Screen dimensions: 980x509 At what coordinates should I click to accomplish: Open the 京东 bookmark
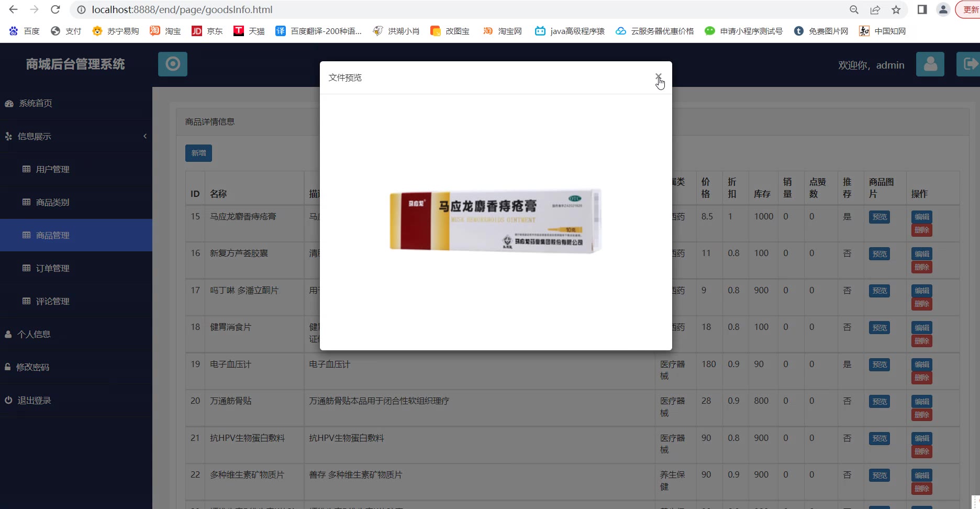(207, 31)
